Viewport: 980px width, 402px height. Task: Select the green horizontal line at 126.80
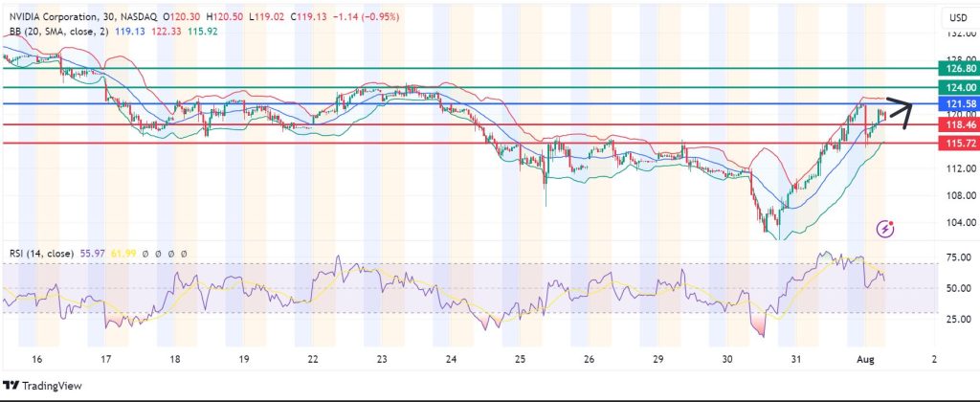(470, 68)
